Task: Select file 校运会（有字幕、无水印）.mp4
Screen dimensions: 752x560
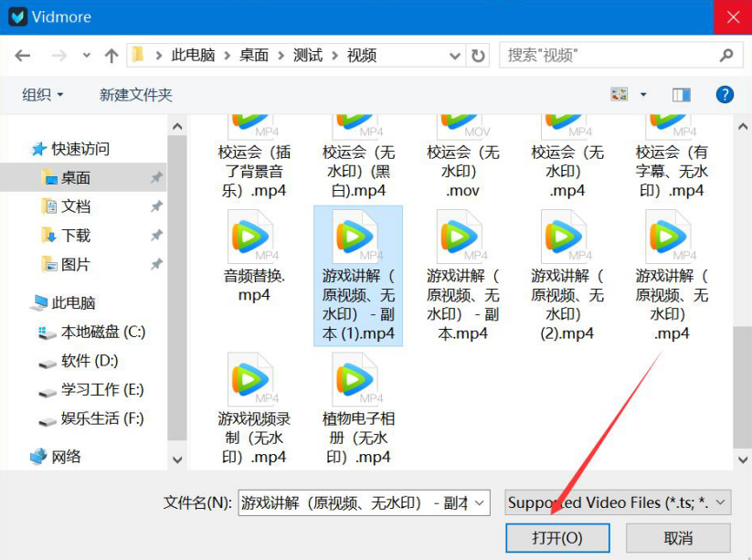Action: coord(672,157)
